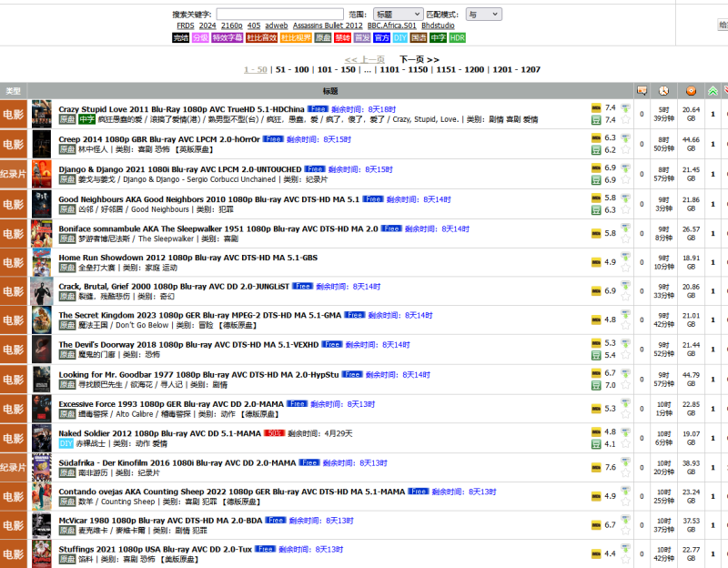Download Good Neighbours torrent icon
This screenshot has height=568, width=728.
(x=626, y=198)
